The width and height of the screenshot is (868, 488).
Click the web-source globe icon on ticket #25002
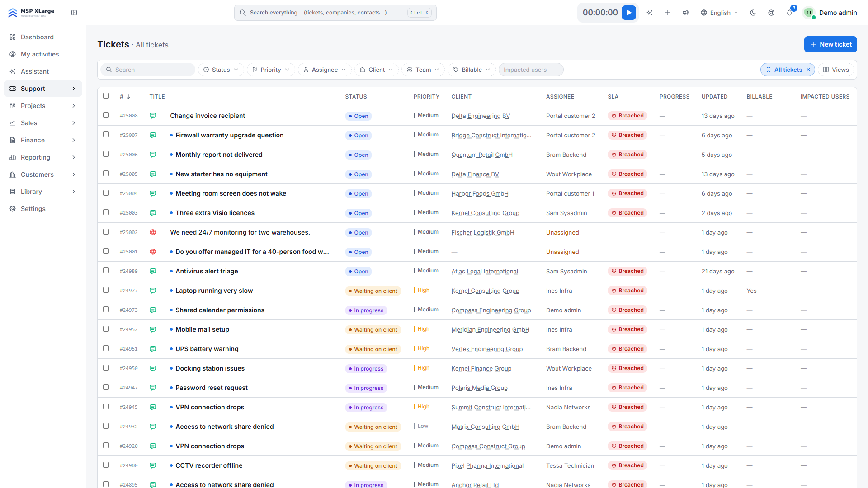[x=153, y=232]
